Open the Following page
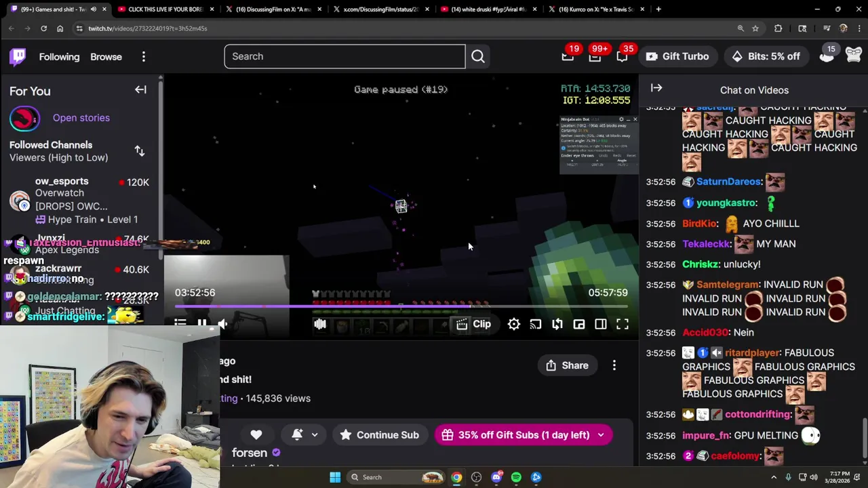This screenshot has width=868, height=488. [x=59, y=57]
